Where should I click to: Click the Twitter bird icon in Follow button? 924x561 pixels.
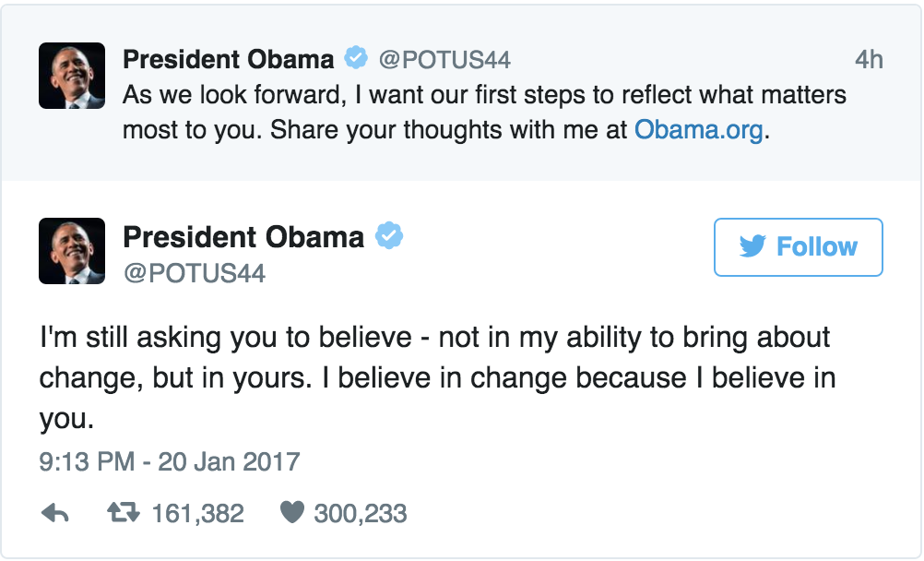pos(753,246)
